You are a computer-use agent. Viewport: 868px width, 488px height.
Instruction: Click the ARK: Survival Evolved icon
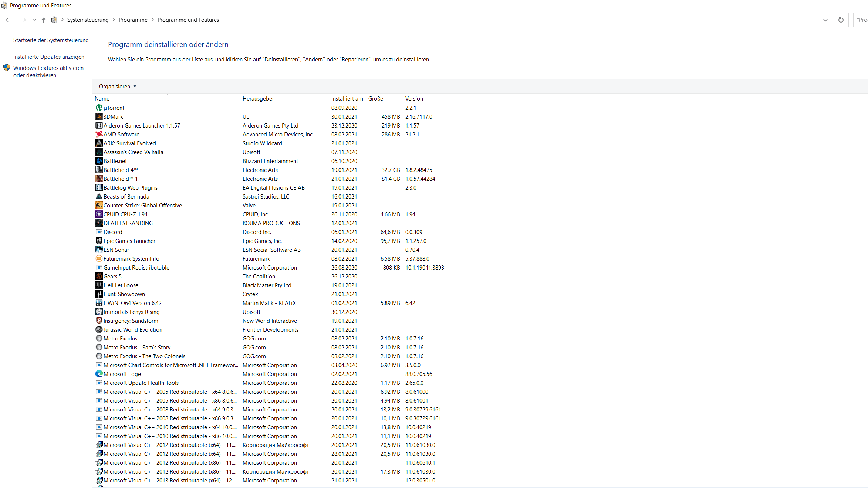tap(99, 143)
